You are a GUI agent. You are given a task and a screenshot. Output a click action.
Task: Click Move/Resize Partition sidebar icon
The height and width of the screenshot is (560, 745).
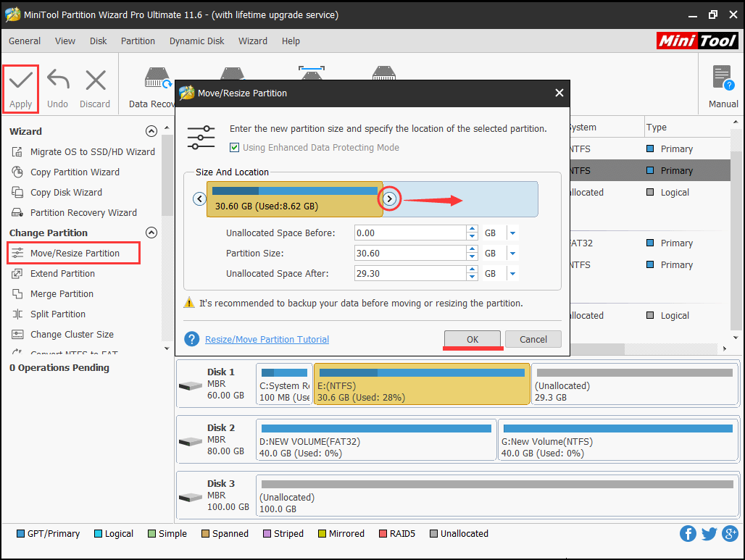[x=17, y=253]
